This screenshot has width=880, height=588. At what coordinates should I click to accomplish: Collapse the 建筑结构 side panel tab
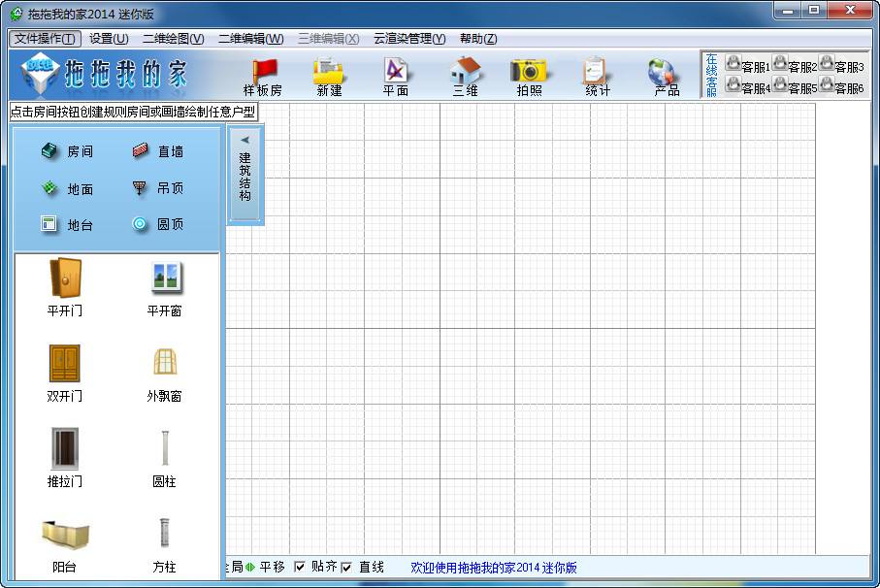click(x=244, y=174)
